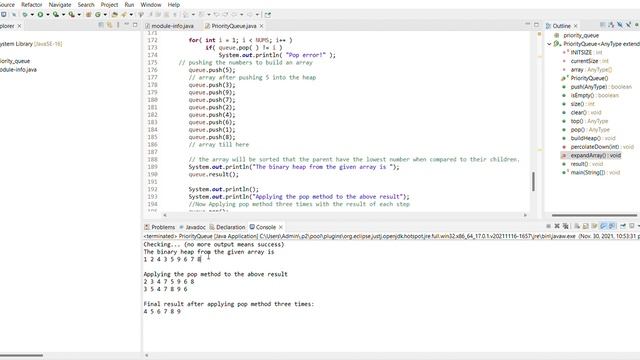Screen dimensions: 640x360
Task: Toggle Scroll Lock in Console toolbar
Action: [x=586, y=226]
